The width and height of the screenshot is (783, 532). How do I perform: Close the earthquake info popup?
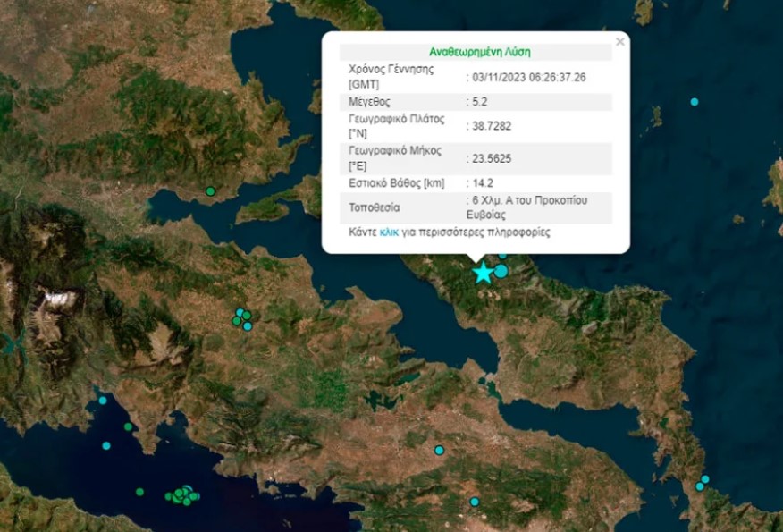(x=620, y=42)
